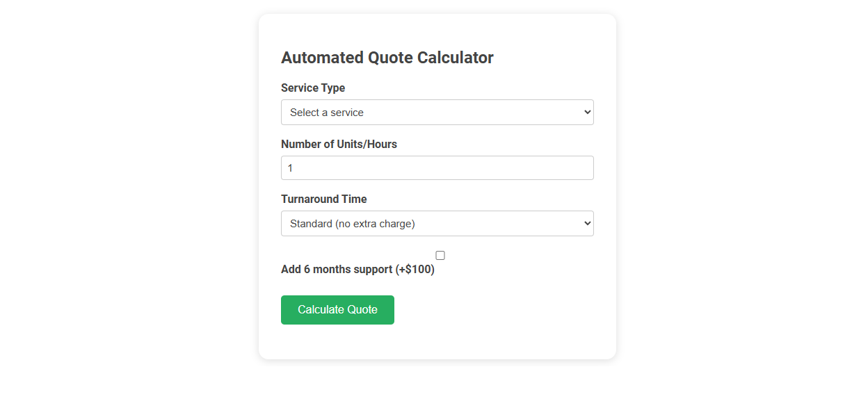Screen dimensions: 868x401
Task: Tick the checkbox above the support label
Action: tap(440, 255)
